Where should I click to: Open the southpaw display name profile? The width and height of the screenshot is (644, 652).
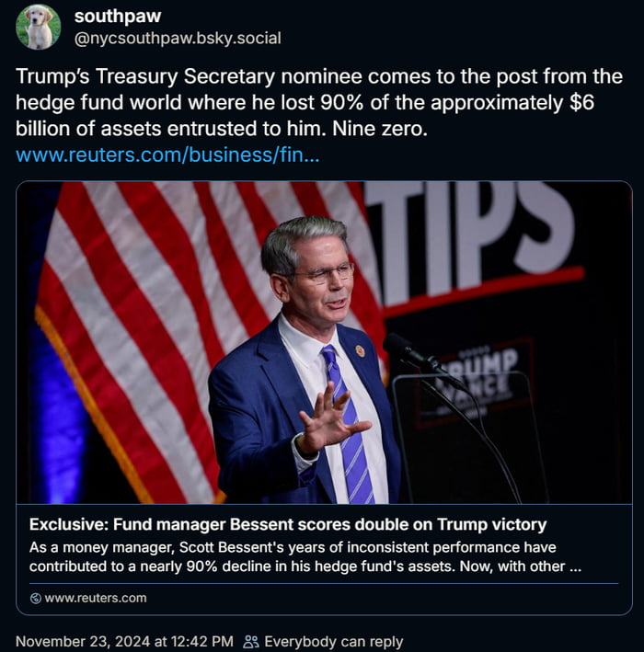pos(117,17)
